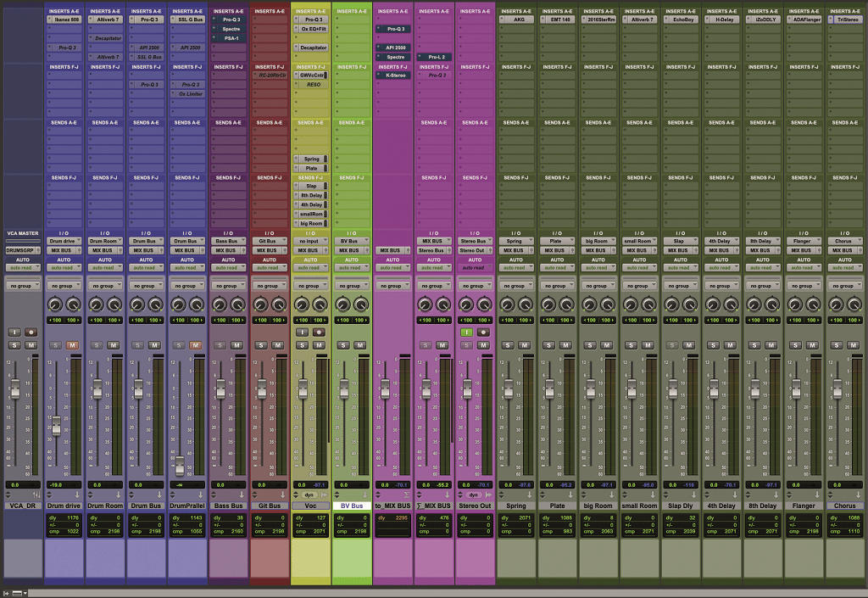Open MIX BUS output selector on Git Bus
Viewport: 868px width, 598px height.
pyautogui.click(x=270, y=250)
